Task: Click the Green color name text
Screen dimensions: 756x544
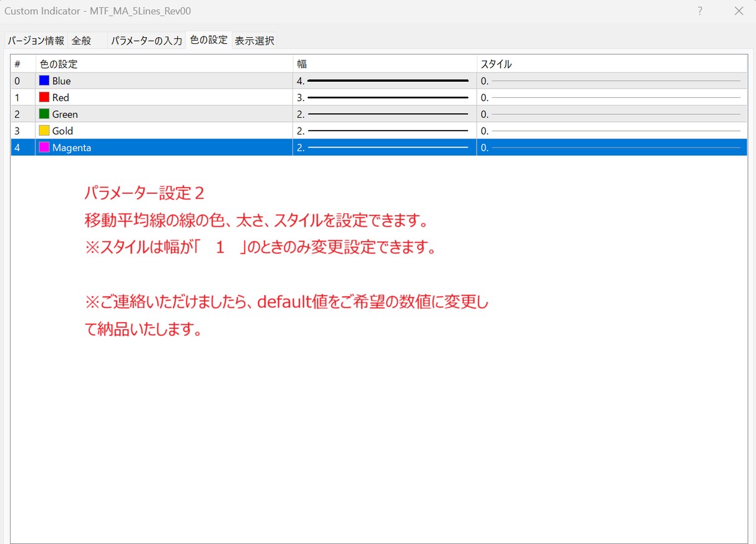Action: pyautogui.click(x=65, y=114)
